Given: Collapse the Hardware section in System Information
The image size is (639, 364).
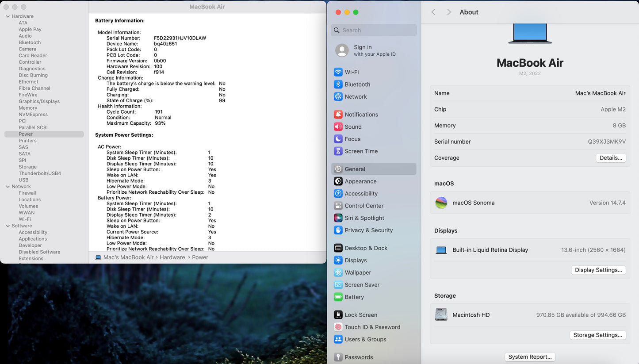Looking at the screenshot, I should click(8, 16).
